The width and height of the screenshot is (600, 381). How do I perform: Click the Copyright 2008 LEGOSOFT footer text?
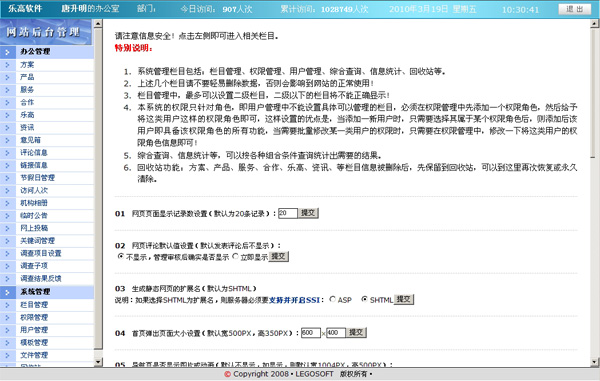298,374
